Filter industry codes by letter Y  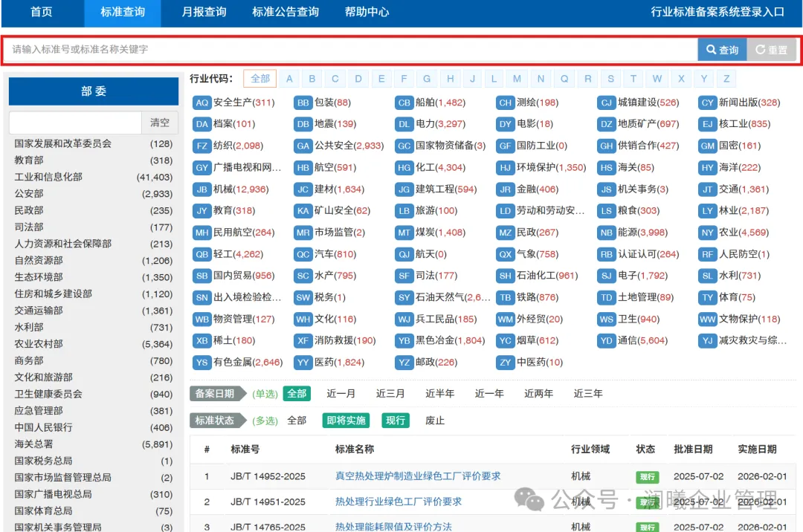(x=704, y=79)
